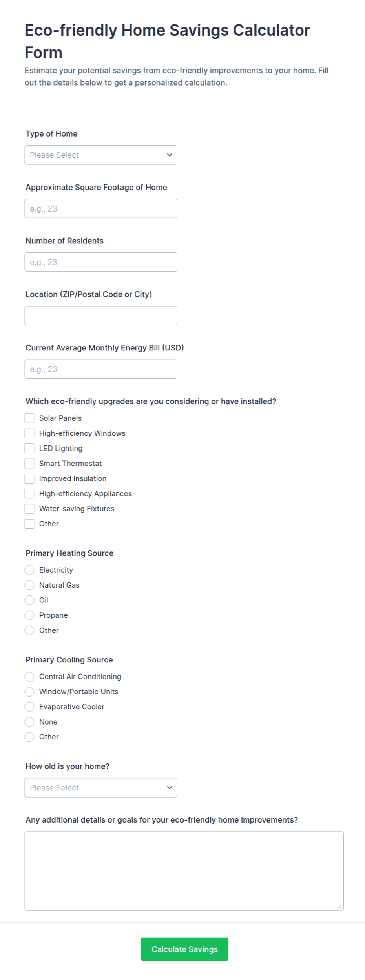This screenshot has height=980, width=365.
Task: Open the Type of Home dropdown
Action: point(101,155)
